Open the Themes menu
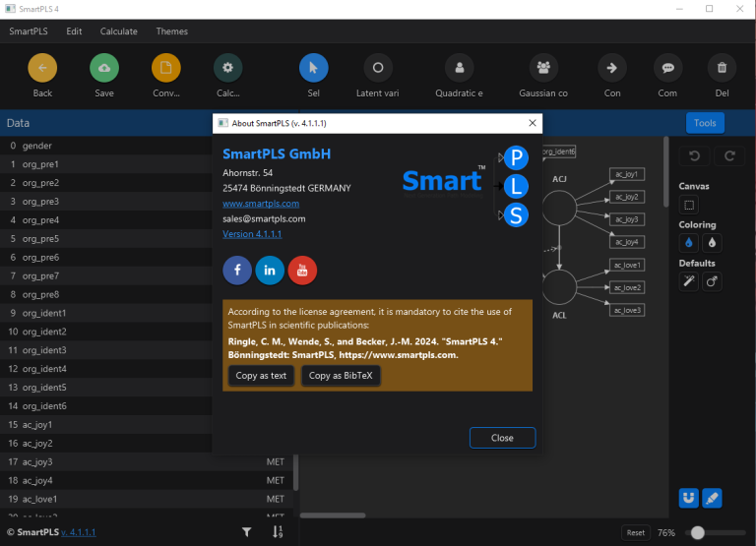Screen dimensions: 756x546 (x=171, y=31)
